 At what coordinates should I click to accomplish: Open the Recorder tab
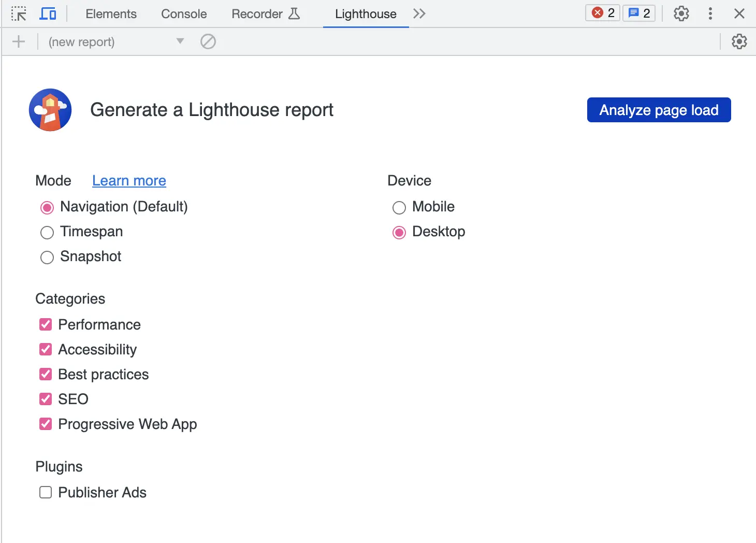click(258, 14)
